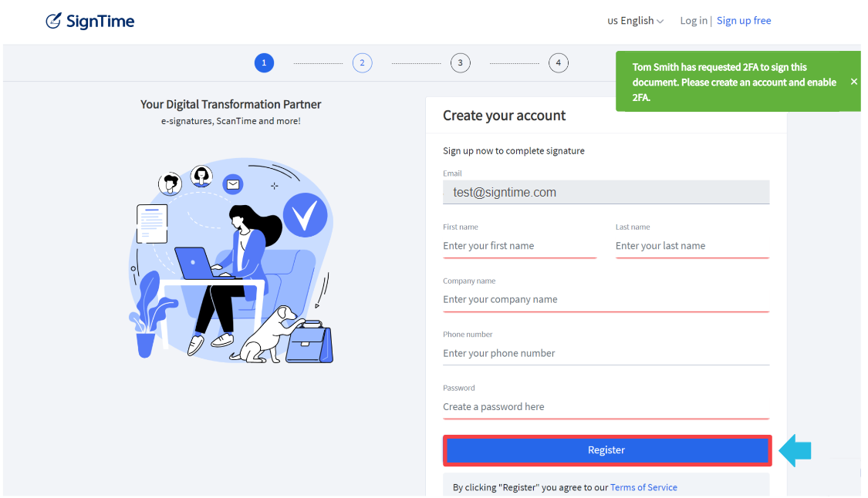
Task: Select step 4 in the progress indicator
Action: 558,62
